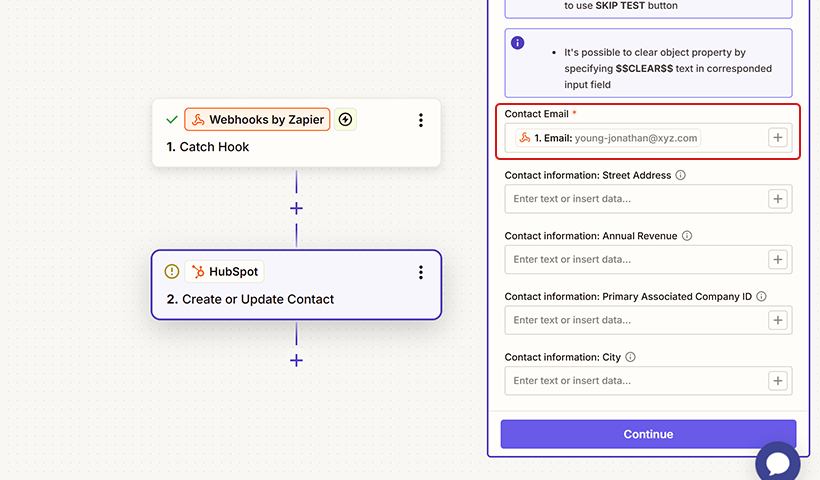This screenshot has height=480, width=820.
Task: Click the City text input field
Action: point(635,381)
